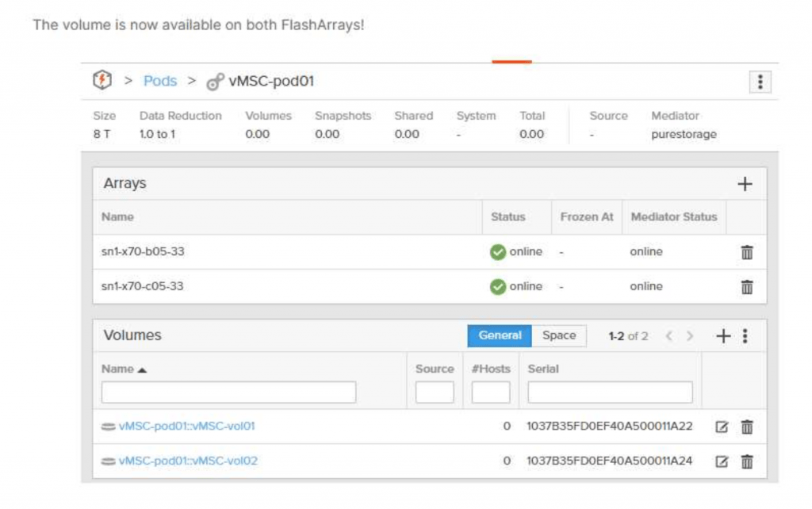Click the Frozen At column header
Viewport: 812px width, 509px height.
point(587,217)
